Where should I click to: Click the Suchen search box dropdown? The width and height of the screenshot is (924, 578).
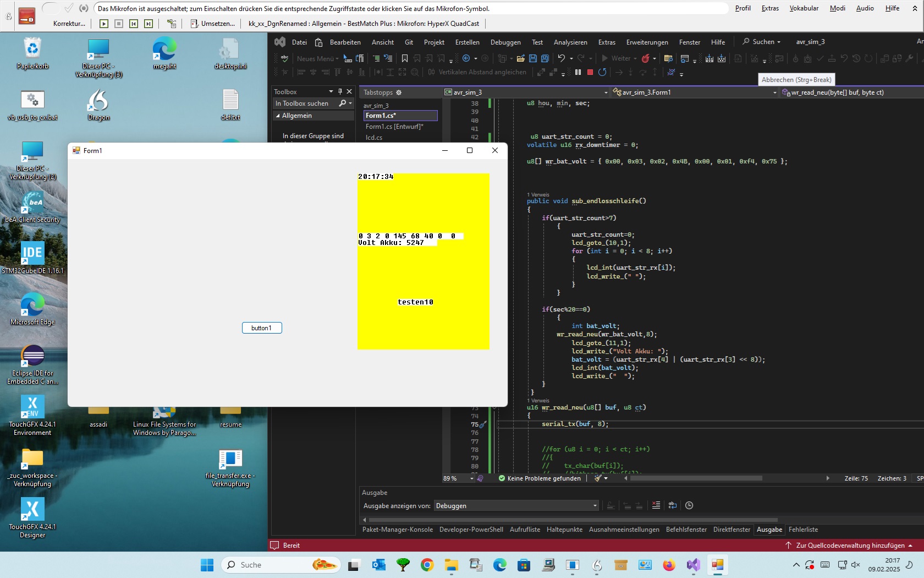762,42
